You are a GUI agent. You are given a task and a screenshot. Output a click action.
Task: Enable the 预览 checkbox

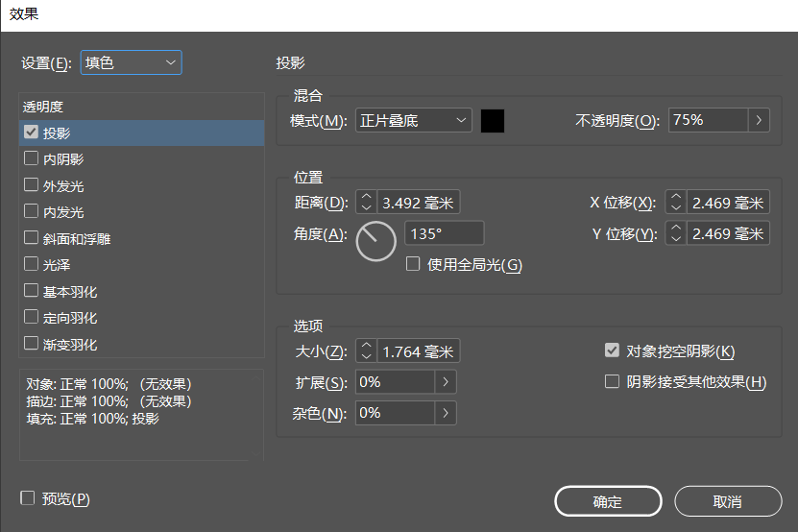pyautogui.click(x=28, y=498)
